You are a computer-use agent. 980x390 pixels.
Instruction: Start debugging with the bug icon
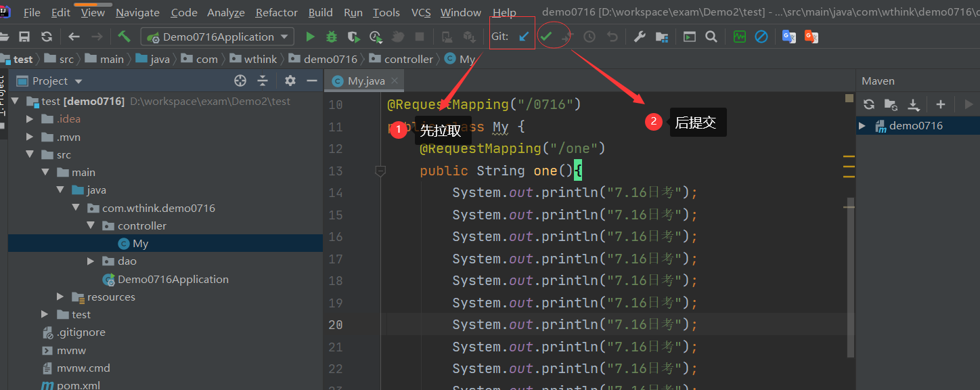coord(332,37)
